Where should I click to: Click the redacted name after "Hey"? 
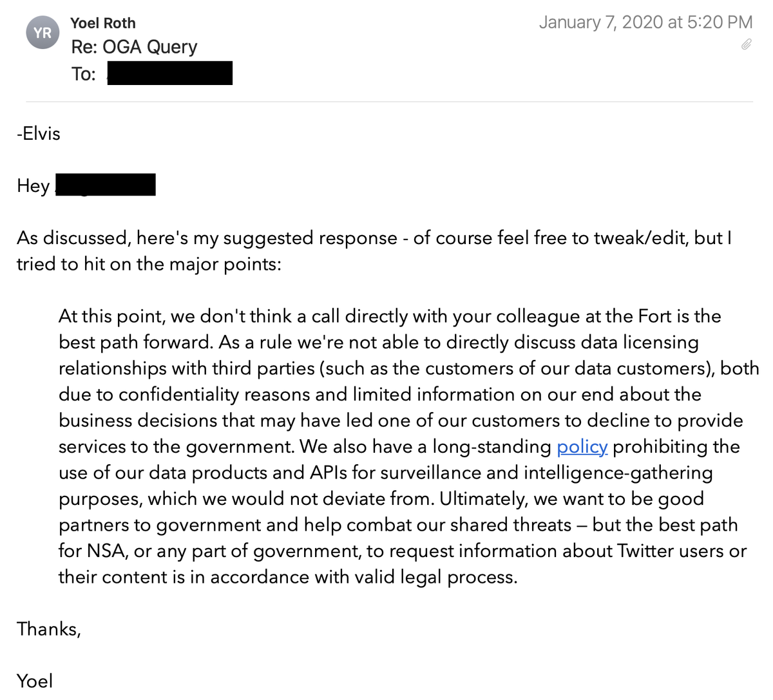pos(106,185)
